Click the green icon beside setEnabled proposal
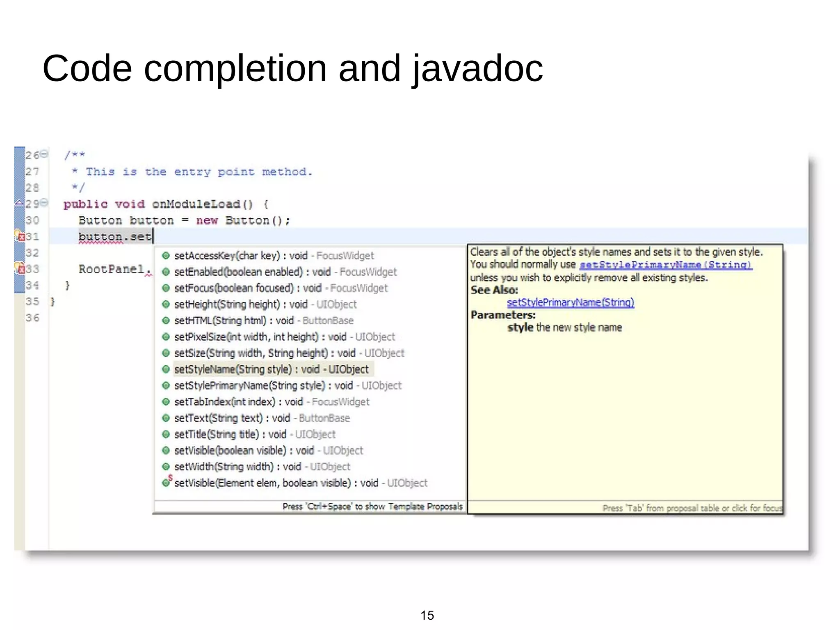 click(166, 272)
